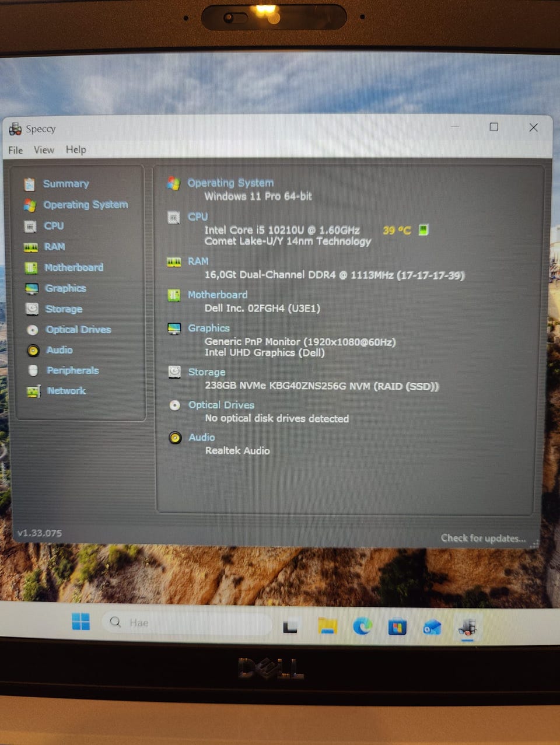560x745 pixels.
Task: Click Intel Core i5 10210U text
Action: point(282,230)
